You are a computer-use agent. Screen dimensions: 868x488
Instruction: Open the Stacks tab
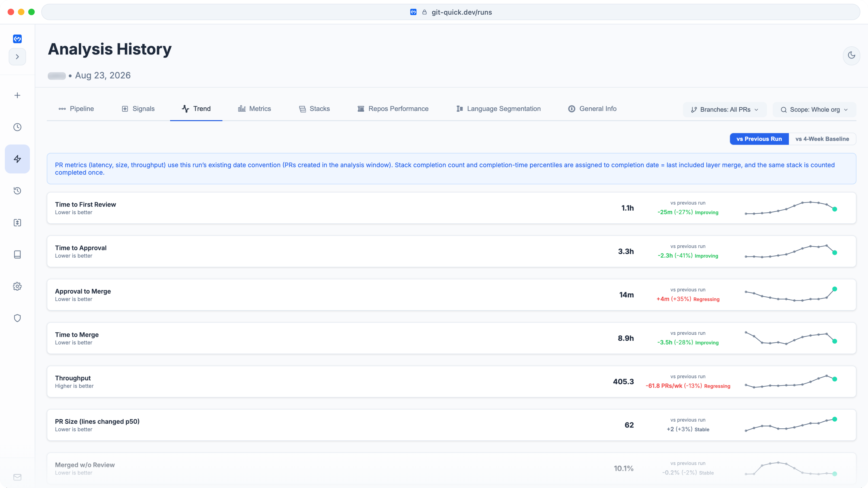pyautogui.click(x=314, y=109)
